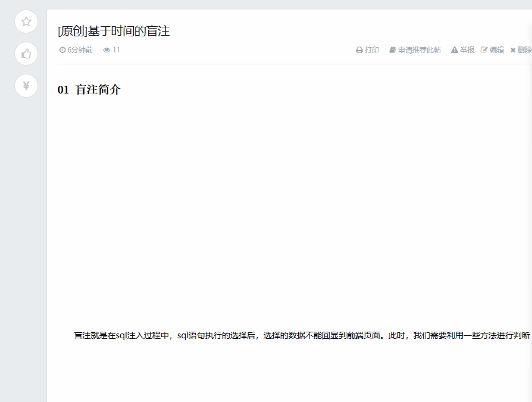Click 申请推荐此帖 link
Viewport: 532px width, 402px height.
[415, 50]
